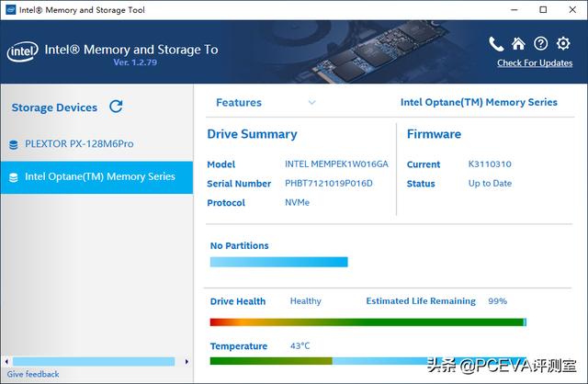The image size is (588, 384).
Task: Open the Features menu label
Action: tap(239, 102)
